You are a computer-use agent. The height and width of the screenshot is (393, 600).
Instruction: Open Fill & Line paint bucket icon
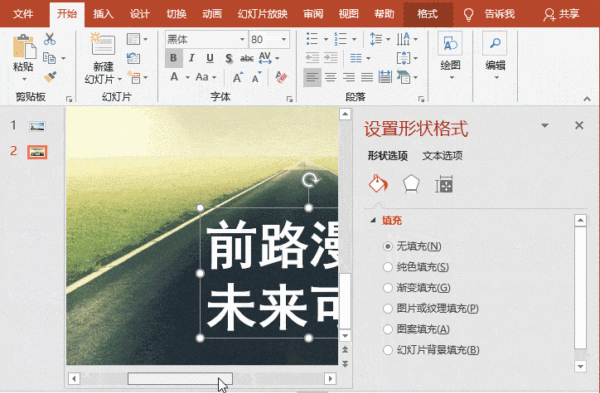click(x=378, y=183)
